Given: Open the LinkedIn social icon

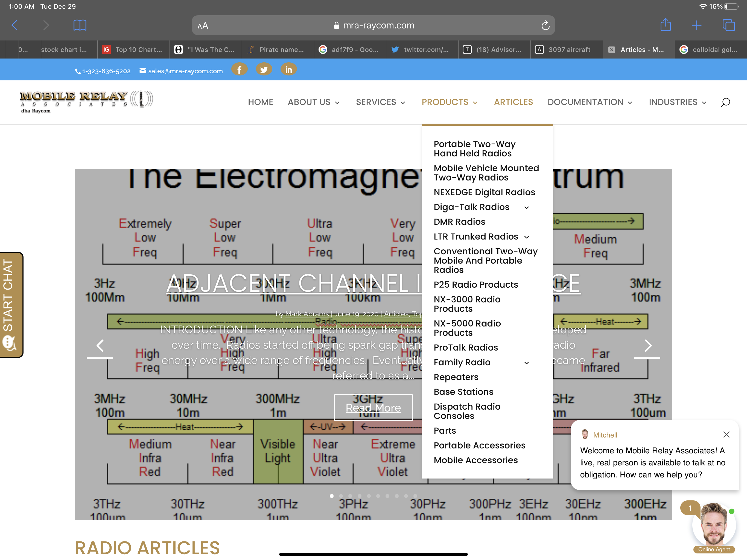Looking at the screenshot, I should pos(288,69).
